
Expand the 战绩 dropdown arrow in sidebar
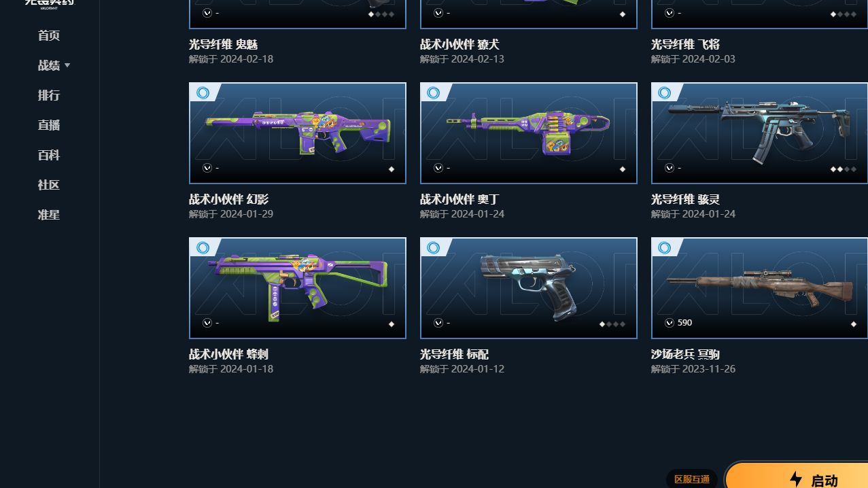[x=67, y=65]
